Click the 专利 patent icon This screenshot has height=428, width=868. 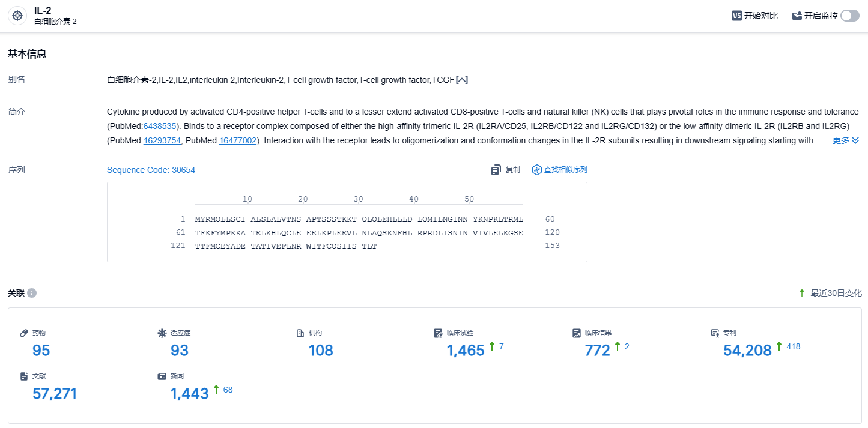pyautogui.click(x=715, y=333)
